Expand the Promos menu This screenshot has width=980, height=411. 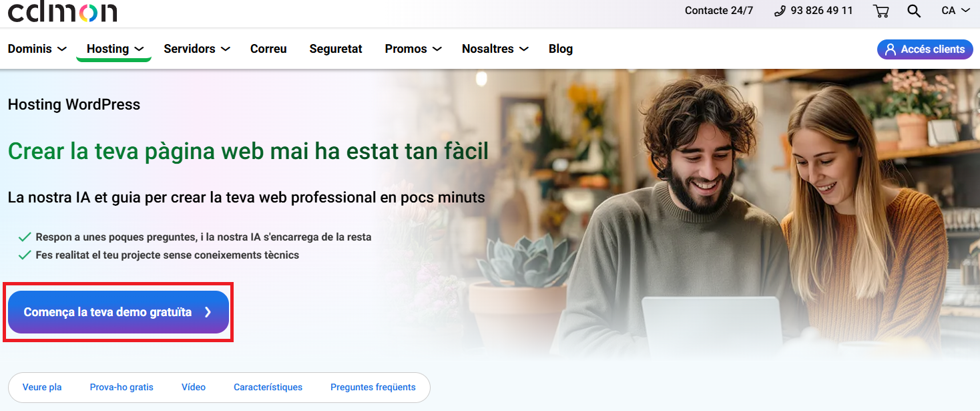tap(413, 49)
